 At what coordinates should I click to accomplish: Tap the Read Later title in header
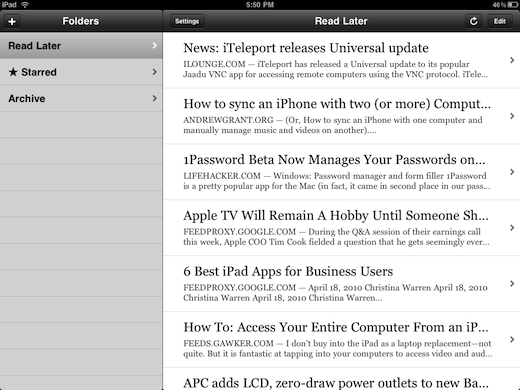[341, 21]
